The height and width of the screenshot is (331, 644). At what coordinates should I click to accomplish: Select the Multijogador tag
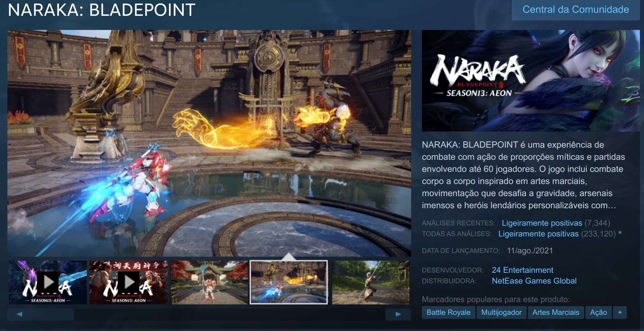pos(501,312)
